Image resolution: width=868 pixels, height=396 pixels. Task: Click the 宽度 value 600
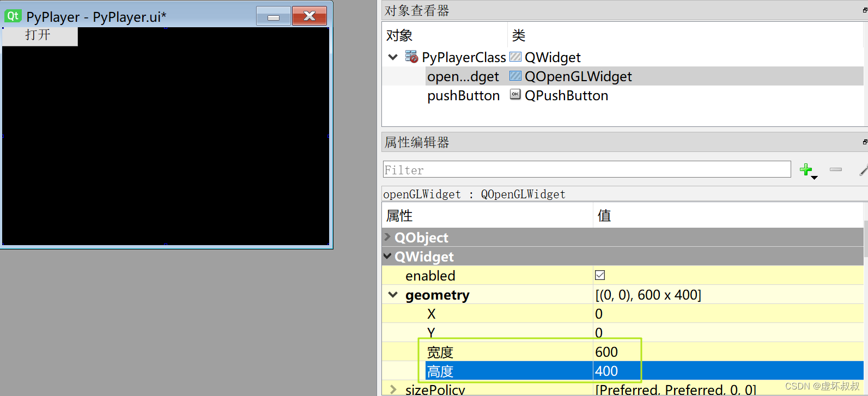click(x=606, y=352)
